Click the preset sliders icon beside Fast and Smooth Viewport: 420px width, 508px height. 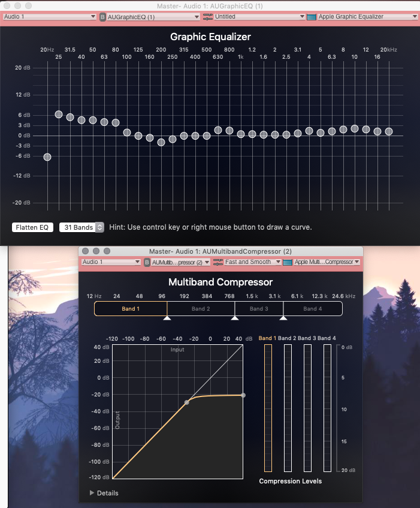click(x=218, y=262)
